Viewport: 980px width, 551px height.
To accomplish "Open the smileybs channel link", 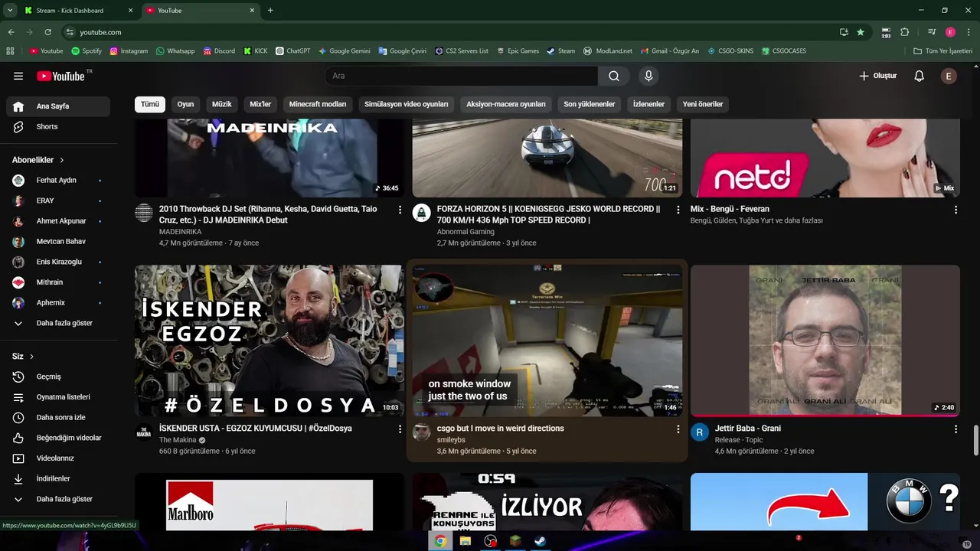I will [451, 440].
